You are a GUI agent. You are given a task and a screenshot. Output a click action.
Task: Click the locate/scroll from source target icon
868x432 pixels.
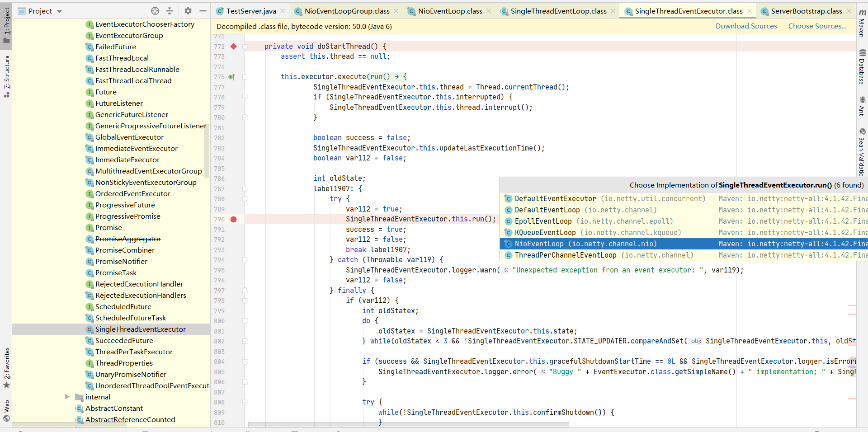[155, 11]
